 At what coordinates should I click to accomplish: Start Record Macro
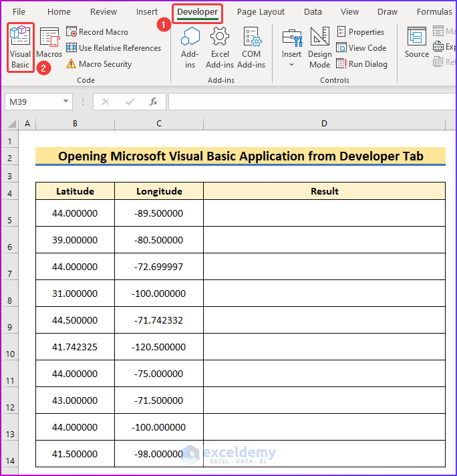pyautogui.click(x=97, y=32)
